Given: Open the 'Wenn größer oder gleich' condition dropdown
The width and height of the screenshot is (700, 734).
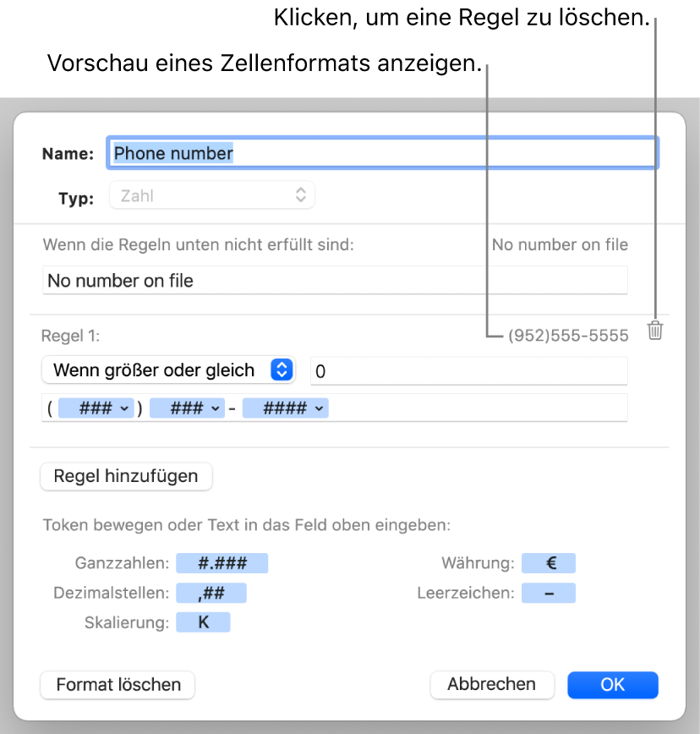Looking at the screenshot, I should click(x=167, y=370).
